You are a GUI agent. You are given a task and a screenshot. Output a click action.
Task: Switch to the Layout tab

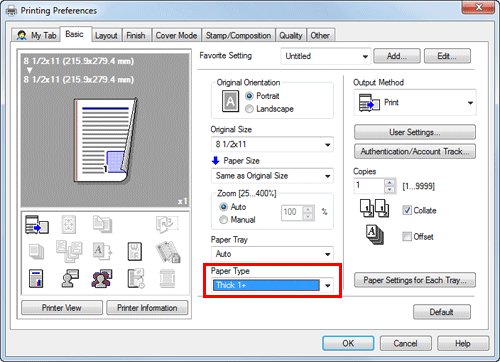click(106, 36)
